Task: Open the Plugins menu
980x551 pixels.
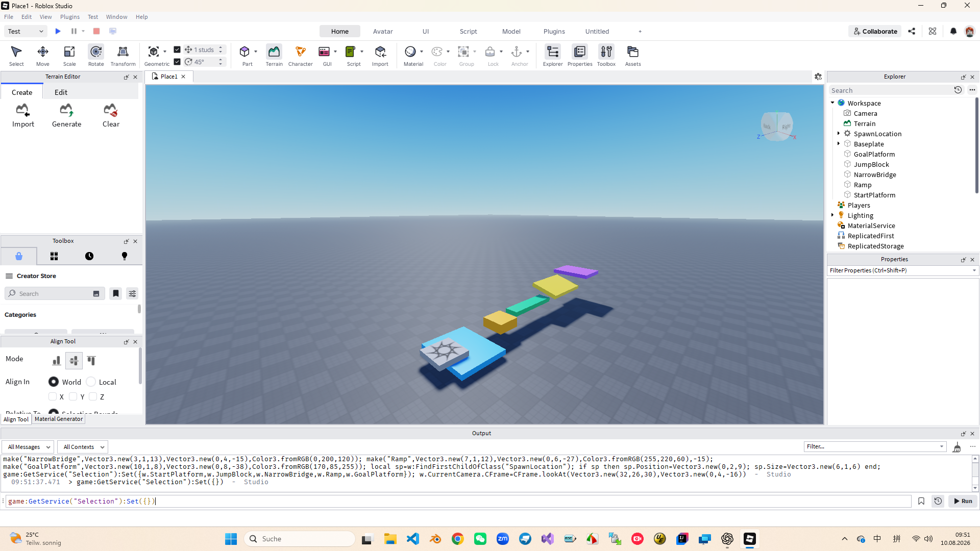Action: pos(70,17)
